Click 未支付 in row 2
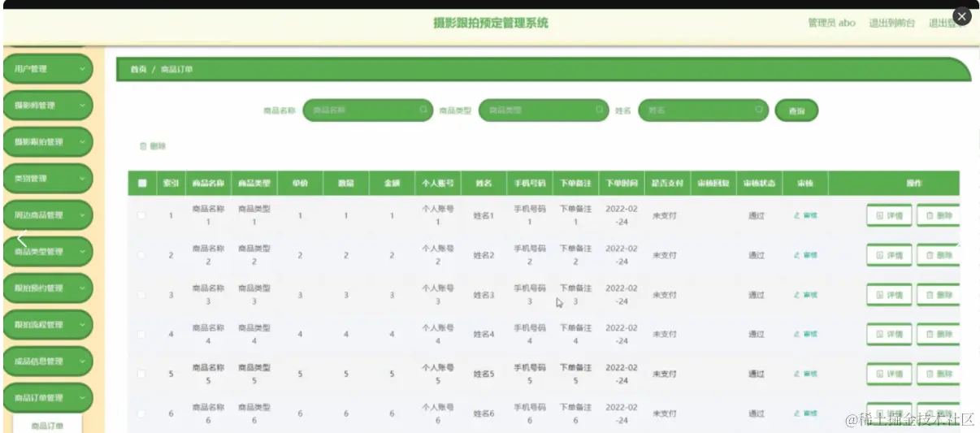 (664, 255)
